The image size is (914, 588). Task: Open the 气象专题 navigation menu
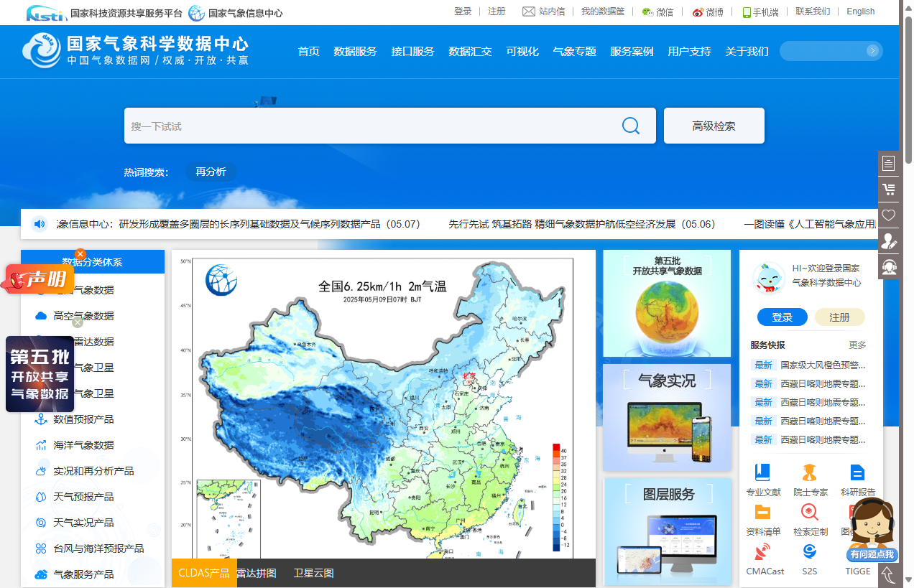click(575, 51)
